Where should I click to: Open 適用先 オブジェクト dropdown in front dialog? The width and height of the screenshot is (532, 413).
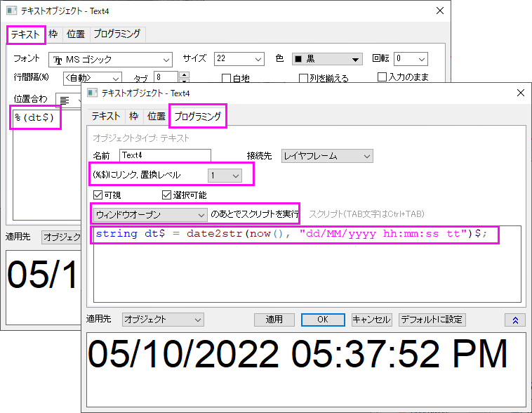click(163, 320)
